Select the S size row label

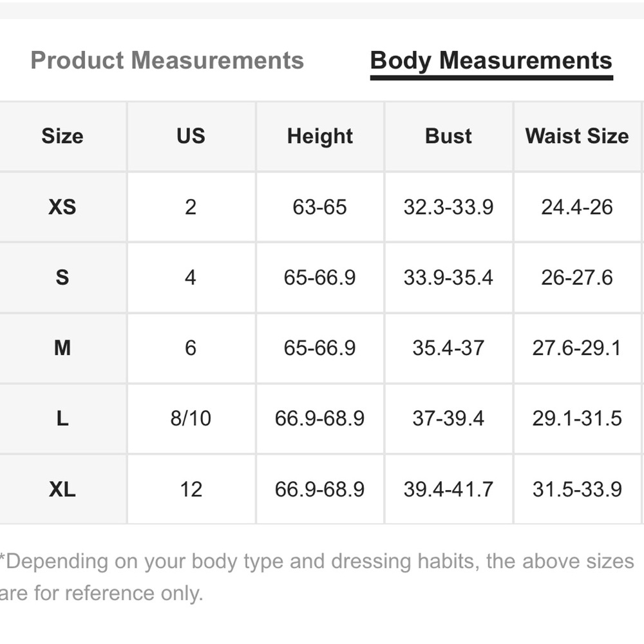pos(62,277)
